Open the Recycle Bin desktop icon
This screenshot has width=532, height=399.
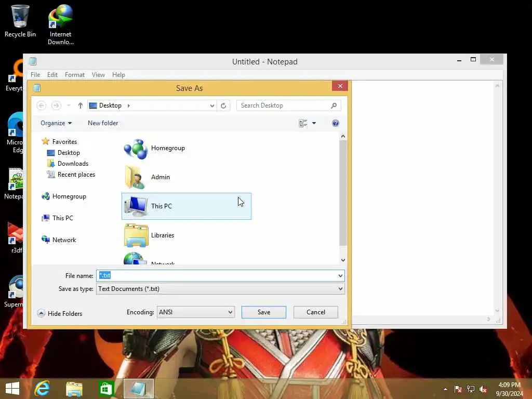click(x=20, y=21)
